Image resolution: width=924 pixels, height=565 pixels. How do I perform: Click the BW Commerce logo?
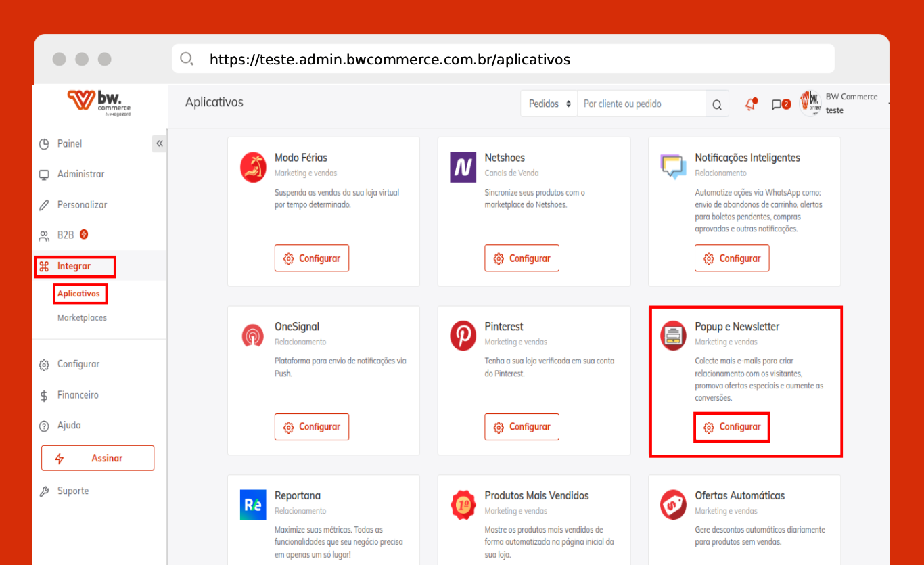pyautogui.click(x=99, y=102)
